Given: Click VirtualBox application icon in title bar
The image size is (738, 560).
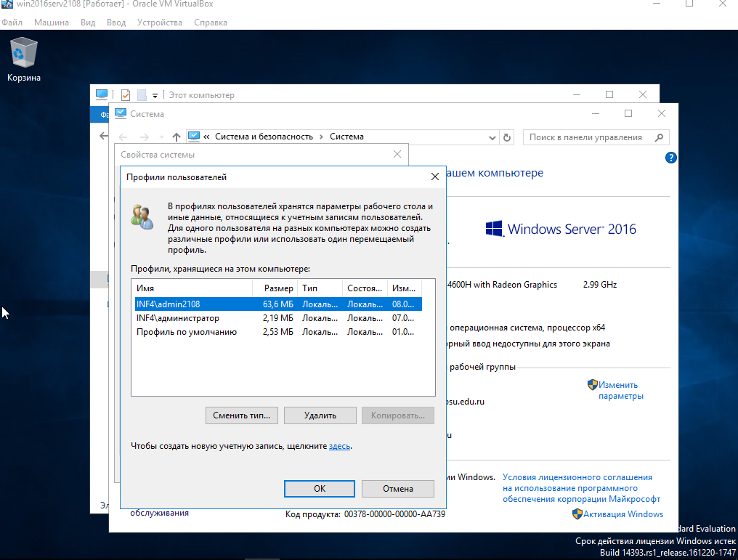Looking at the screenshot, I should [x=7, y=4].
